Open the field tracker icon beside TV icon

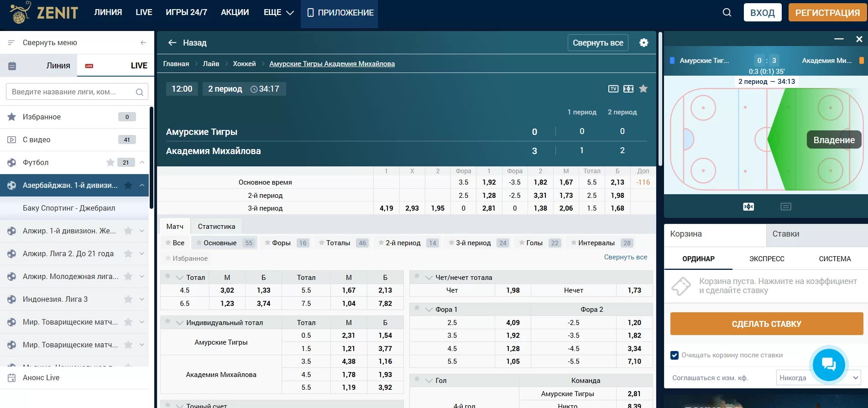click(628, 89)
